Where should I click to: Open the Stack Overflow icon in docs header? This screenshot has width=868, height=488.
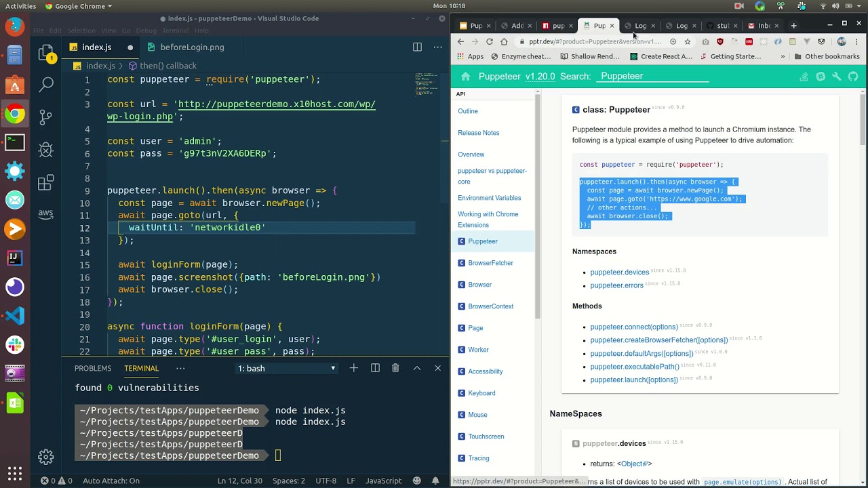(804, 77)
